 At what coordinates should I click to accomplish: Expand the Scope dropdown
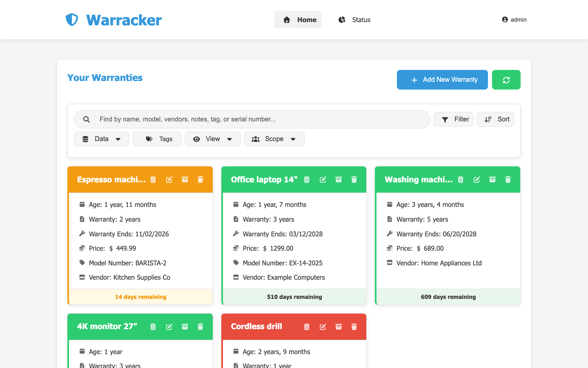click(x=274, y=139)
